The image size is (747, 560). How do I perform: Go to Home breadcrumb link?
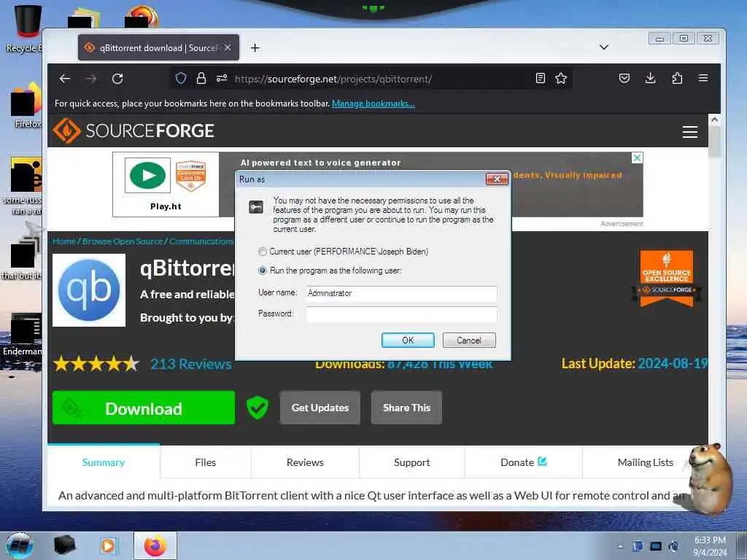(x=64, y=241)
